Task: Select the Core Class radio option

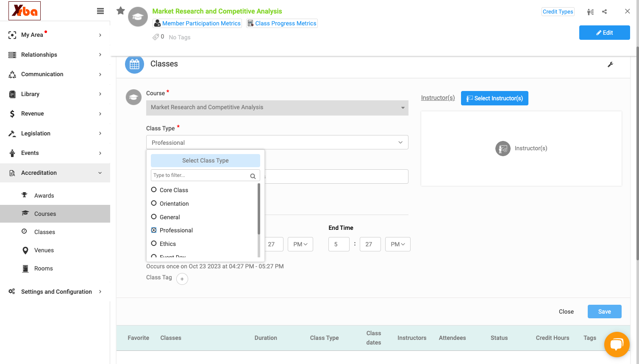Action: coord(154,190)
